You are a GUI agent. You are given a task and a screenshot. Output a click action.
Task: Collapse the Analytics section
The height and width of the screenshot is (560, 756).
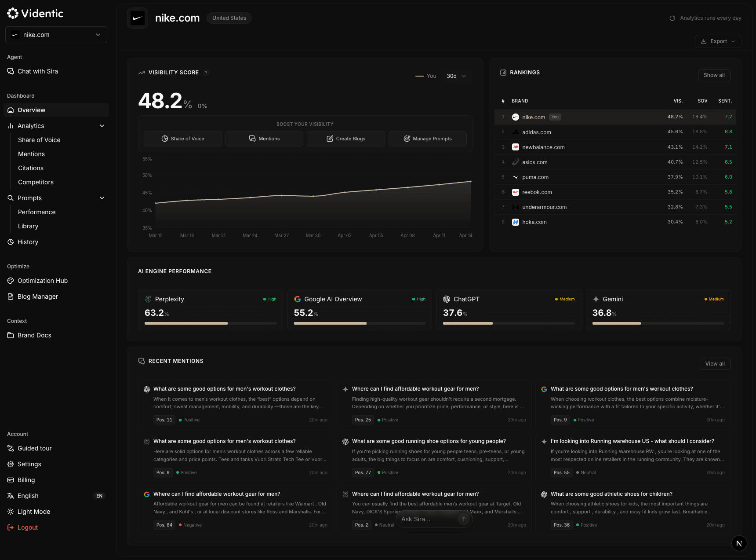(x=102, y=126)
